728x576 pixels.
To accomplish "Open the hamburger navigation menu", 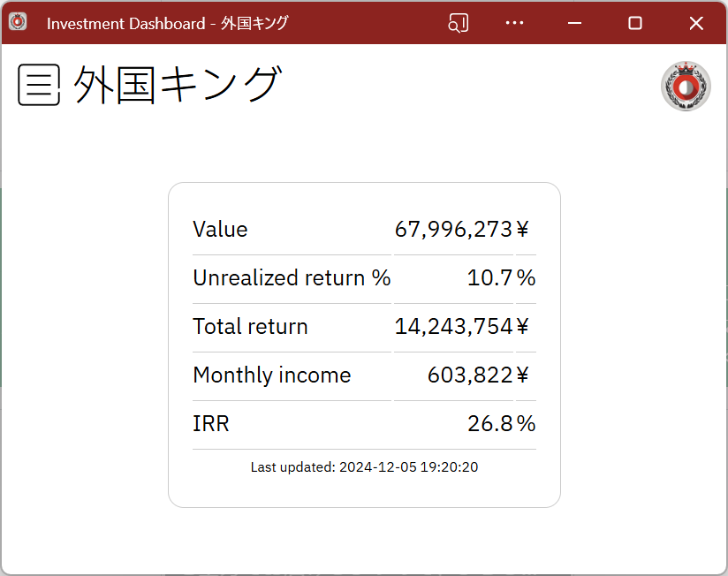I will pyautogui.click(x=39, y=85).
